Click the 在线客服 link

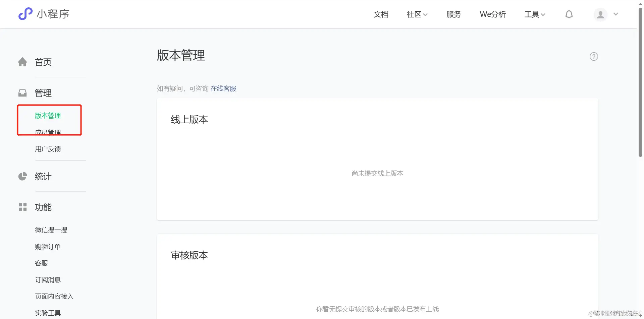pyautogui.click(x=223, y=88)
